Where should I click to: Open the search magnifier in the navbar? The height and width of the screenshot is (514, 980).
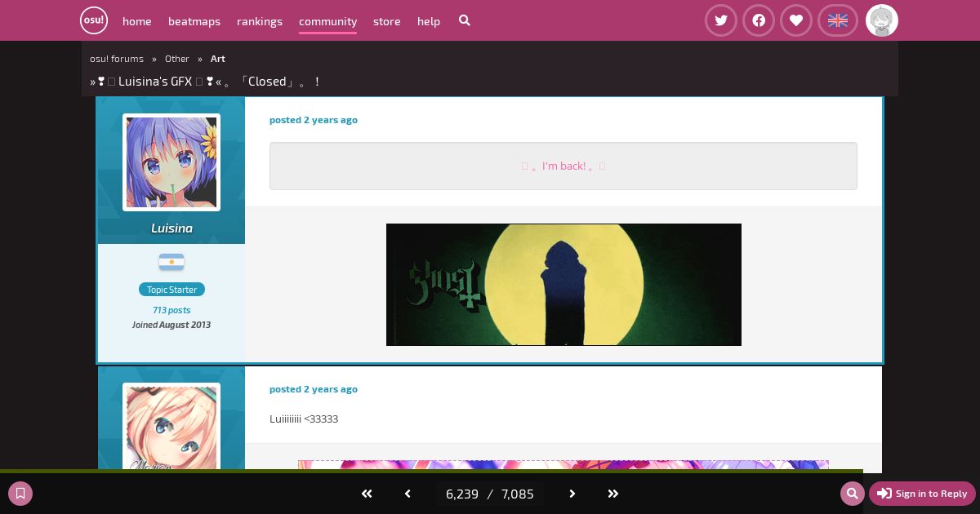coord(465,20)
